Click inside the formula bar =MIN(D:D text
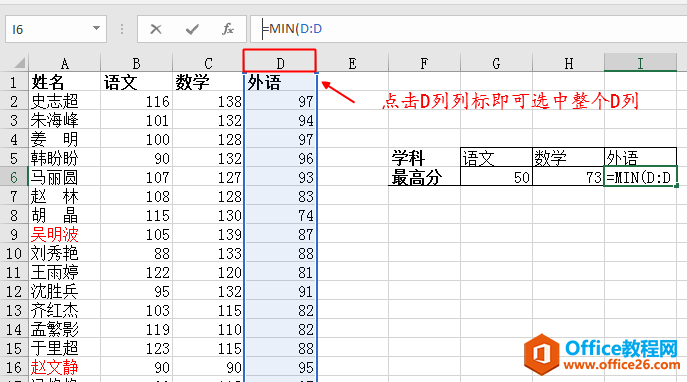 [x=292, y=29]
